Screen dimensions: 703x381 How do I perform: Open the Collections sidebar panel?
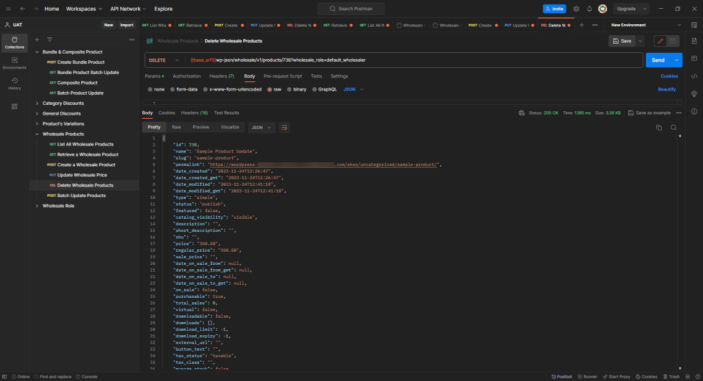point(14,43)
